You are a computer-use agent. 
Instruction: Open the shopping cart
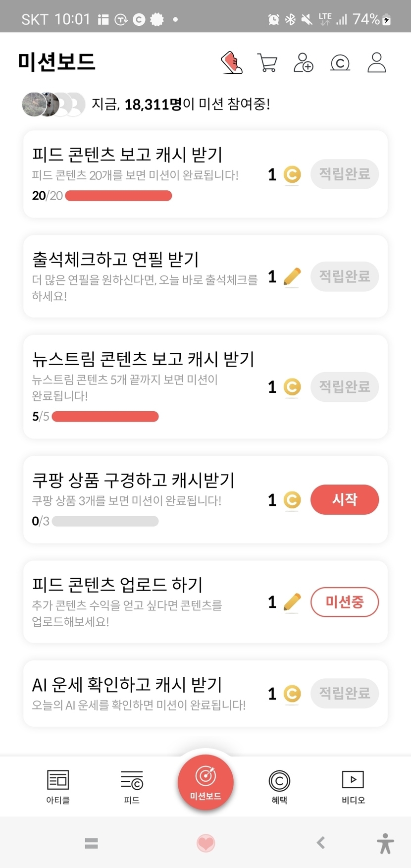pyautogui.click(x=267, y=63)
